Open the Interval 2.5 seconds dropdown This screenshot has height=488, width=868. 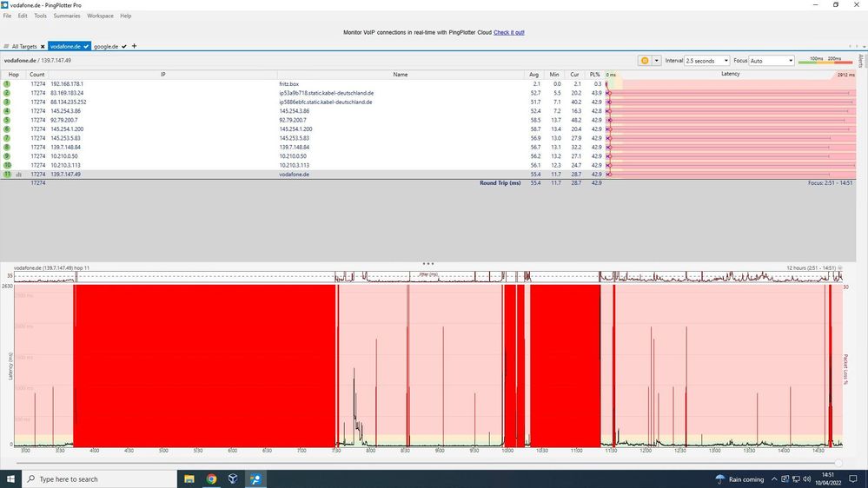[707, 61]
